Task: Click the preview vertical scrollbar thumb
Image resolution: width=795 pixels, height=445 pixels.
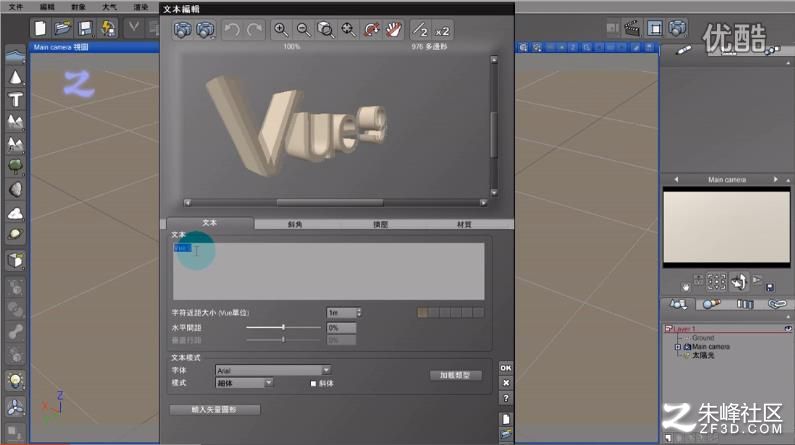Action: click(494, 134)
